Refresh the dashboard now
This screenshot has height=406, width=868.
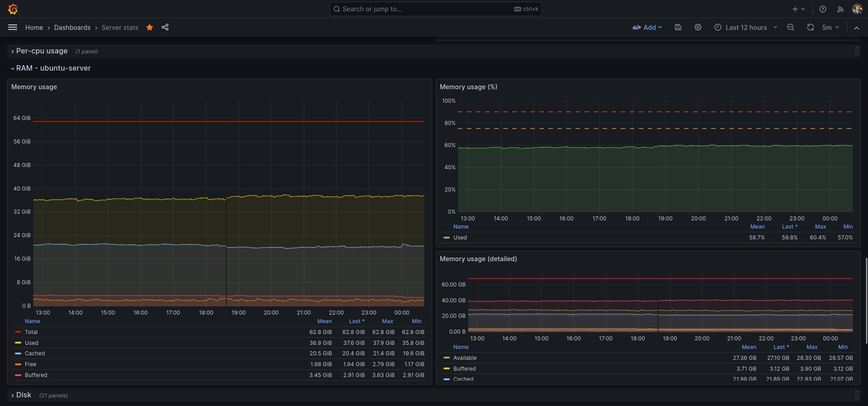point(810,28)
